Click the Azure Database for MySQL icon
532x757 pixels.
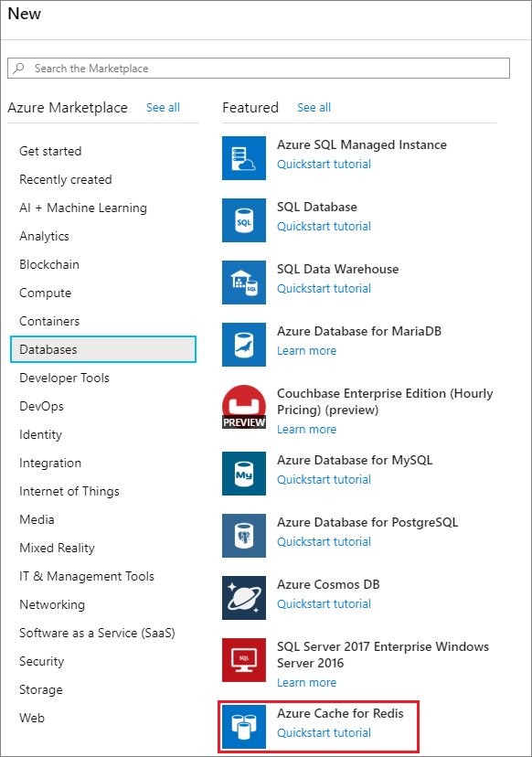(243, 474)
